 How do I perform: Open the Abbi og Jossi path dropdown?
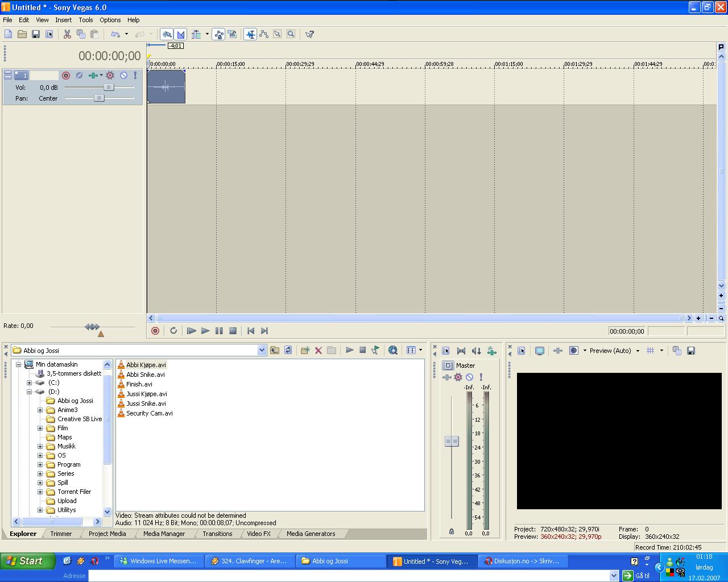tap(262, 350)
